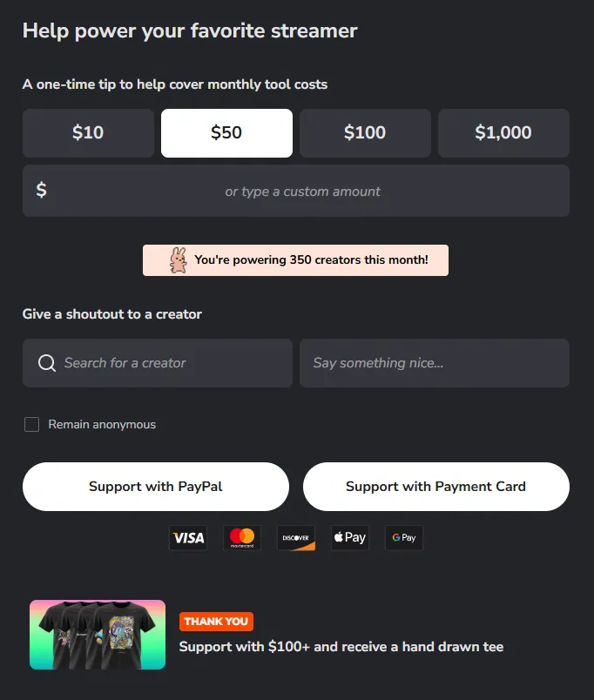Select the $100 tip option
This screenshot has width=594, height=700.
(x=365, y=132)
